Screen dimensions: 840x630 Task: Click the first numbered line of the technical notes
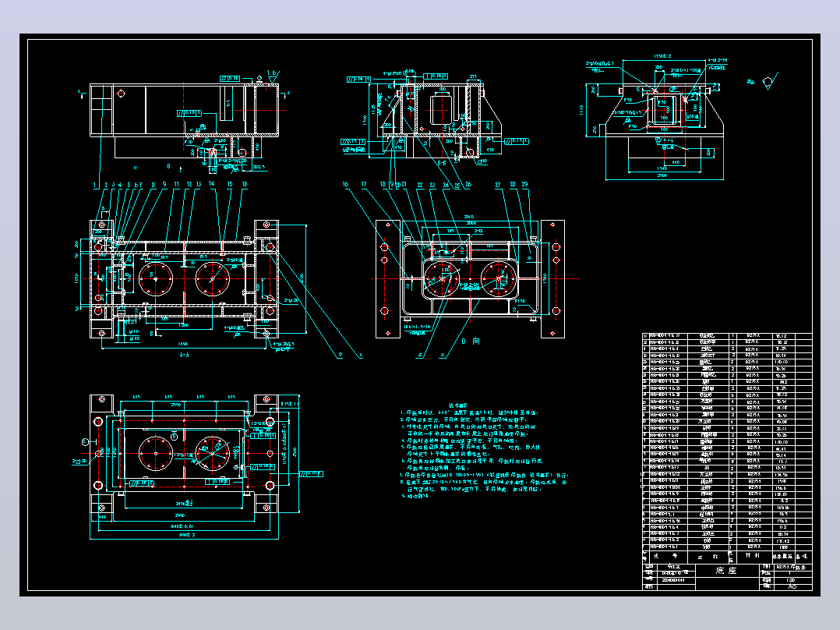(469, 412)
